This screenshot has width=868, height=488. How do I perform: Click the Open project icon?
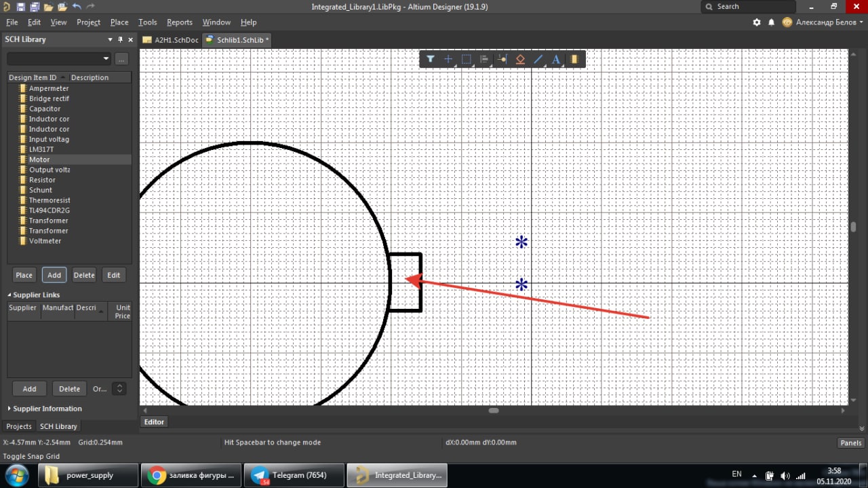(x=62, y=7)
